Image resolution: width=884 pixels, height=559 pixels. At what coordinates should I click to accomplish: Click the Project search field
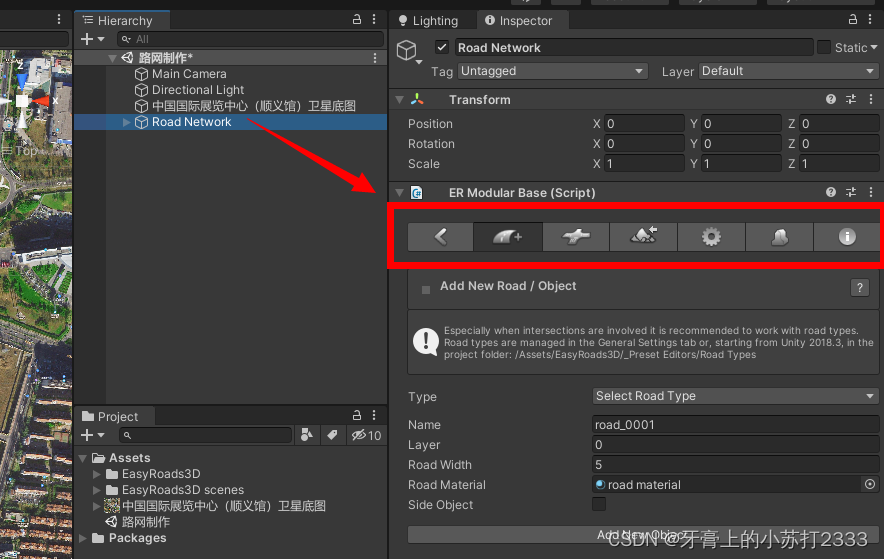point(206,435)
